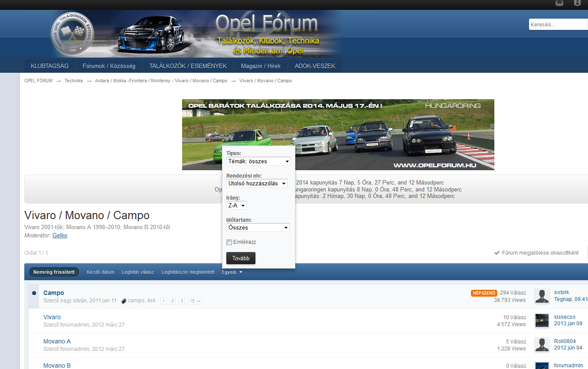Viewport: 588px width, 369px height.
Task: Click the 294 Válasz count
Action: (513, 293)
